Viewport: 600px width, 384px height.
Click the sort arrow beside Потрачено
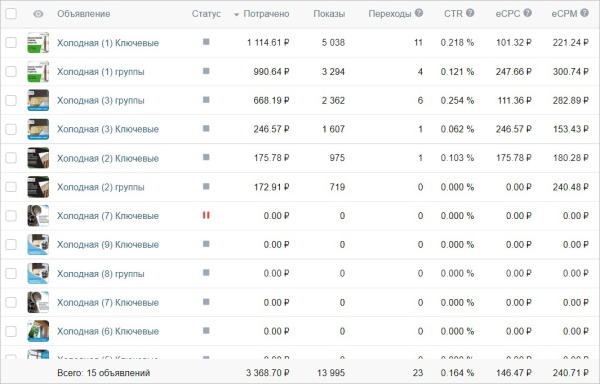pos(236,15)
